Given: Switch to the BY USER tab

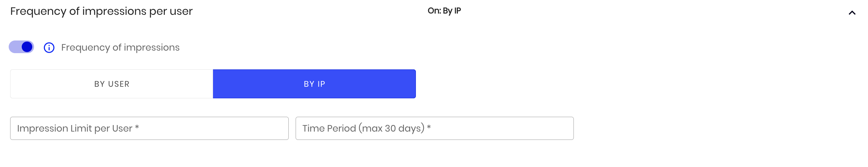Looking at the screenshot, I should [112, 84].
